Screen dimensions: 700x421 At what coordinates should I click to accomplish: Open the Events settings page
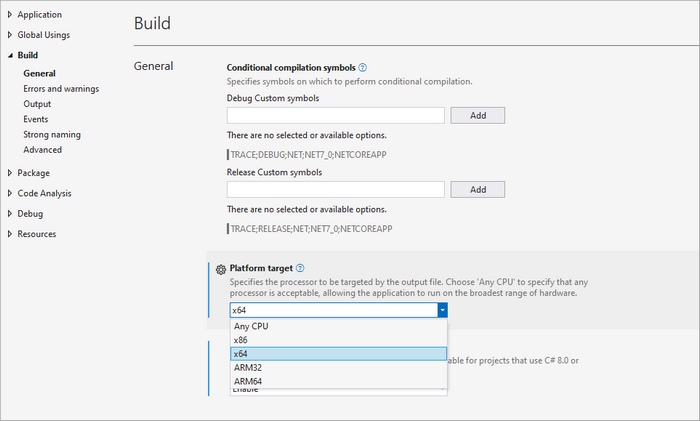click(x=36, y=119)
